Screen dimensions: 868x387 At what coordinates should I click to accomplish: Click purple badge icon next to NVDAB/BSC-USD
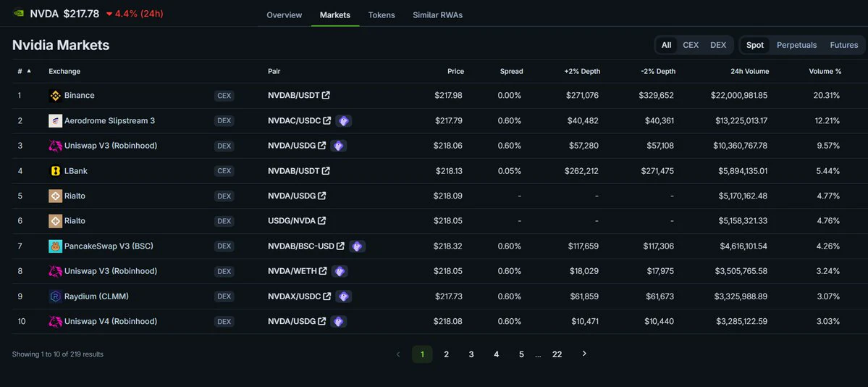[357, 246]
